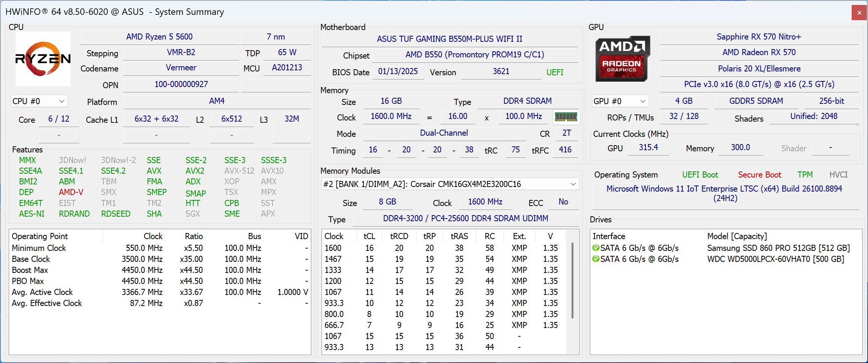Viewport: 868px width, 363px height.
Task: Open the CPU #0 selector dropdown
Action: pos(39,101)
